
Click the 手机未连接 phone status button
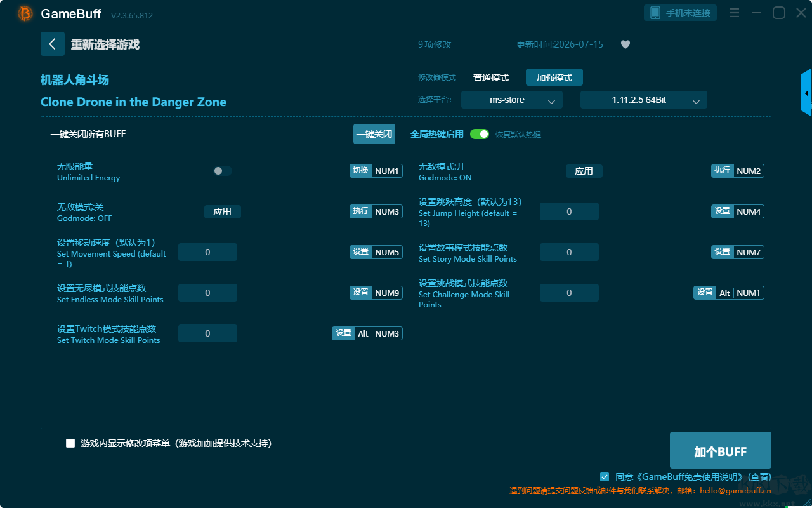pyautogui.click(x=681, y=13)
